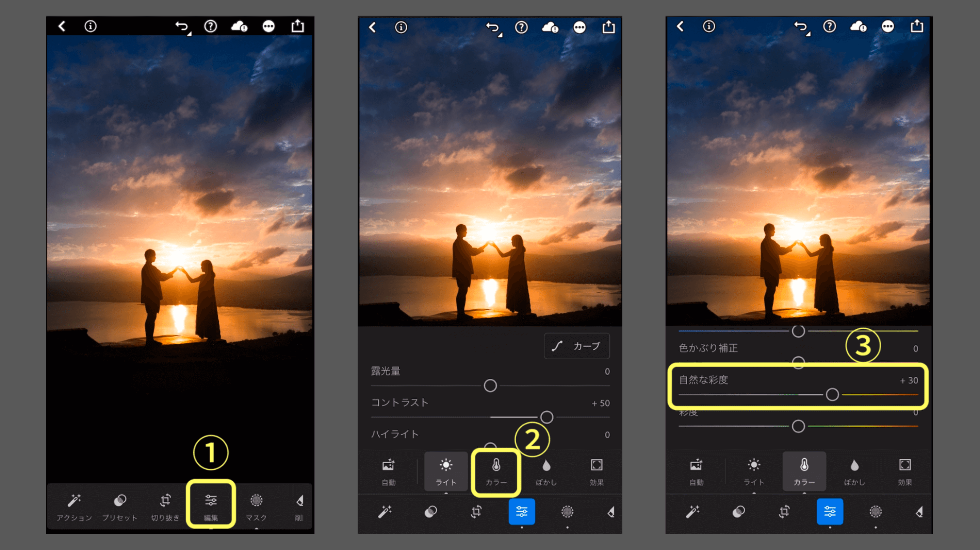Click the 露光量 exposure slider handle
980x550 pixels.
click(x=490, y=385)
